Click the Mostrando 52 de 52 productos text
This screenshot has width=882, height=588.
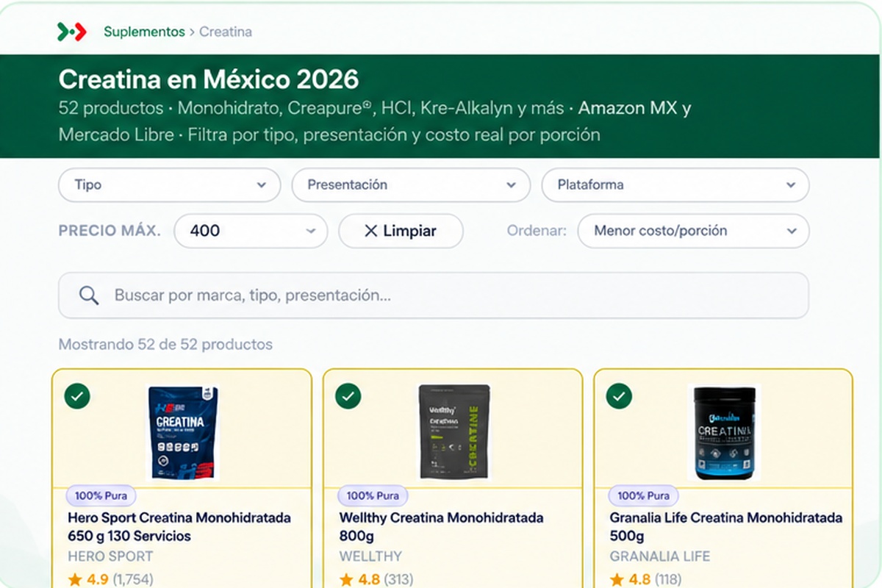165,344
